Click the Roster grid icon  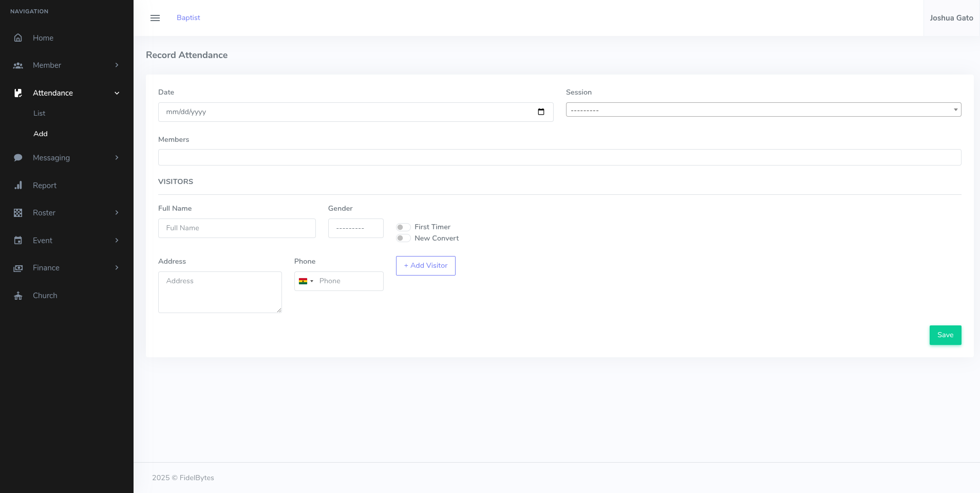18,213
